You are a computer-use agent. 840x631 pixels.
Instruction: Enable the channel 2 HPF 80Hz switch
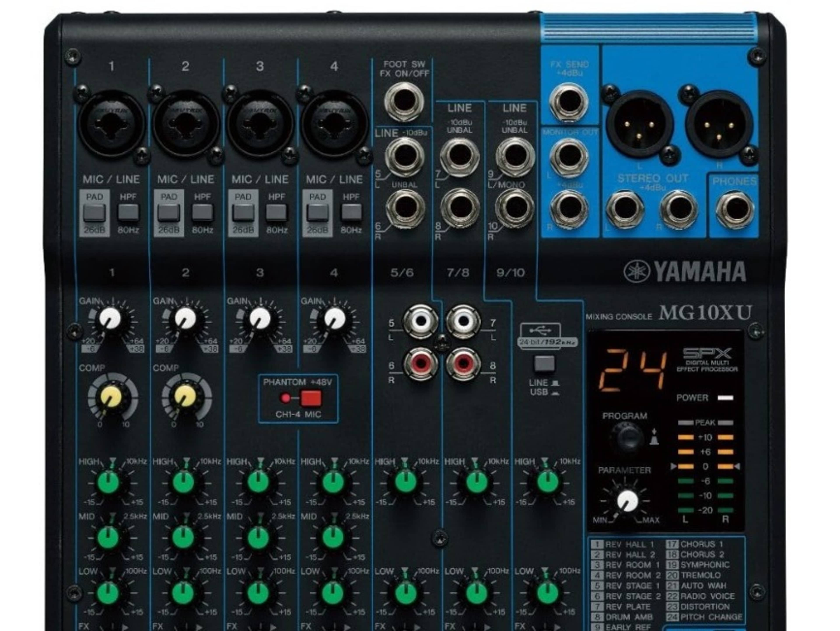[202, 212]
